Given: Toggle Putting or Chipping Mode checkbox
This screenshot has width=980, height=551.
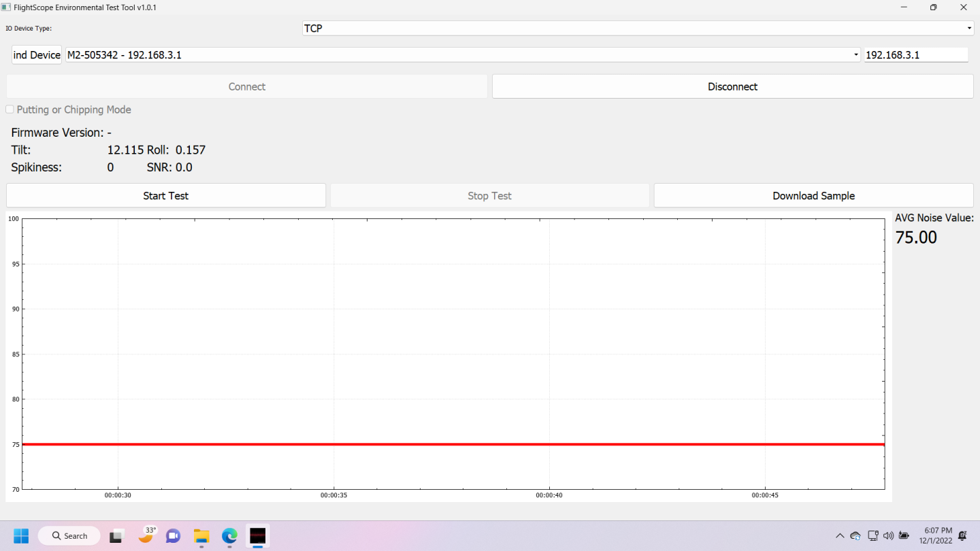Looking at the screenshot, I should click(x=10, y=110).
